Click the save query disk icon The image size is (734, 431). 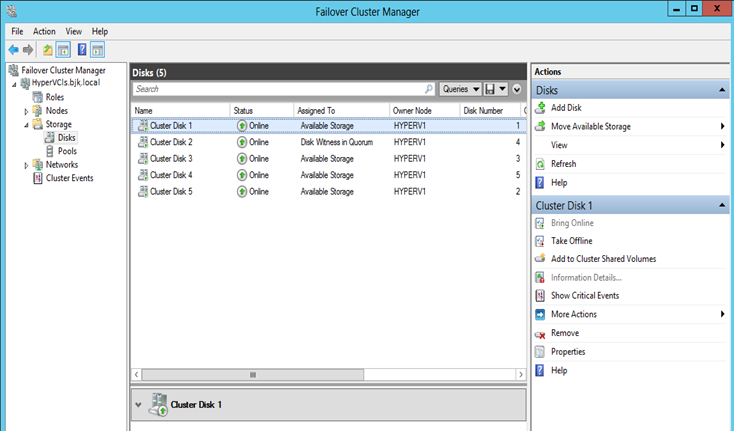[490, 89]
